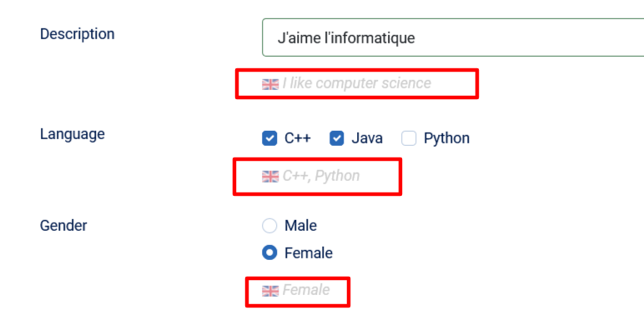Uncheck the Java checkbox

(x=336, y=138)
